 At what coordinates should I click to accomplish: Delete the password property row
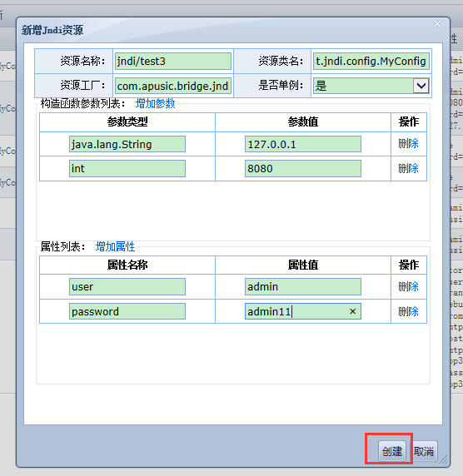(408, 311)
